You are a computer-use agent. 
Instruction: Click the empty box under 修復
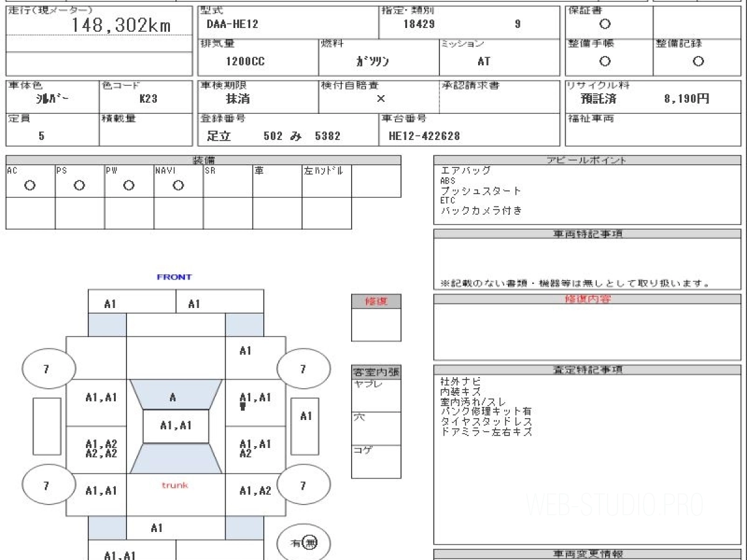tap(376, 325)
